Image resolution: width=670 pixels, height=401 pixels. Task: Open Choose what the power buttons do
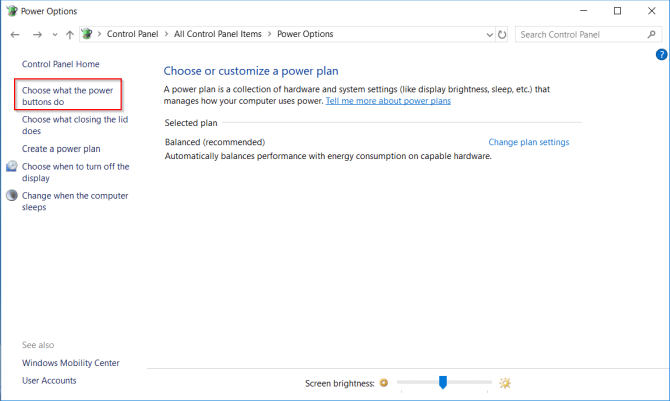pyautogui.click(x=67, y=96)
